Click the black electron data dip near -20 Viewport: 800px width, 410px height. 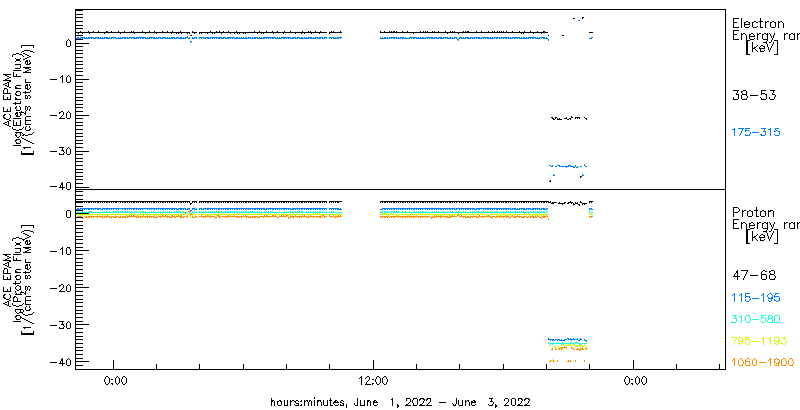pos(569,118)
